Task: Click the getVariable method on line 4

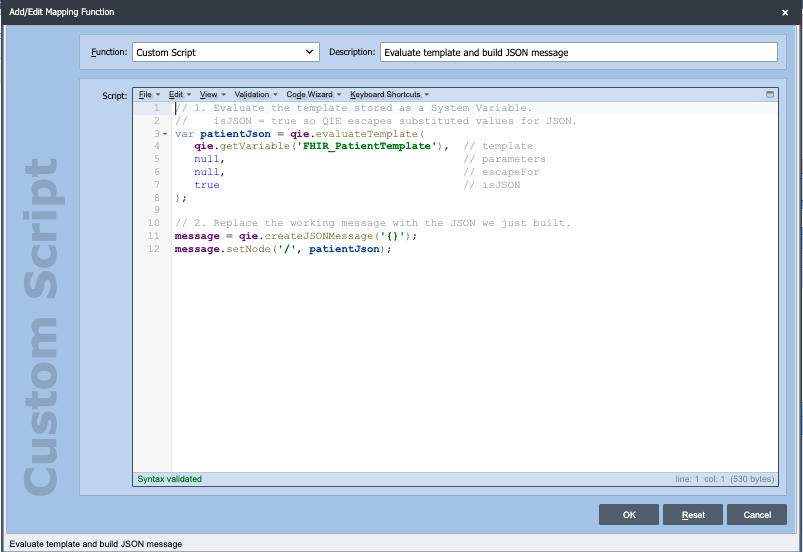Action: coord(255,146)
